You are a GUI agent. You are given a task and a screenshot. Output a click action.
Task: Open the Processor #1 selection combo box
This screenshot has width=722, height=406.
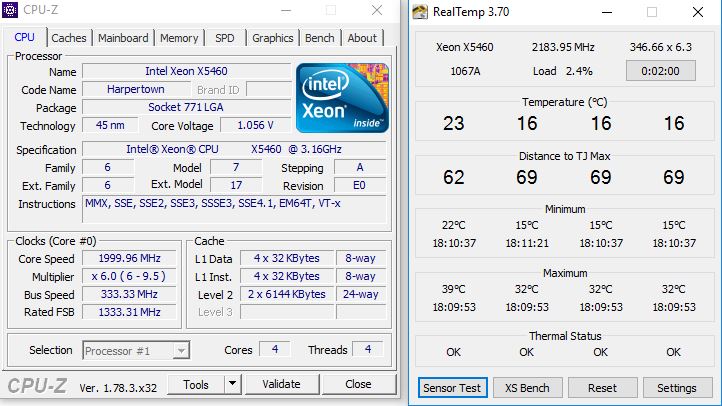tap(136, 351)
